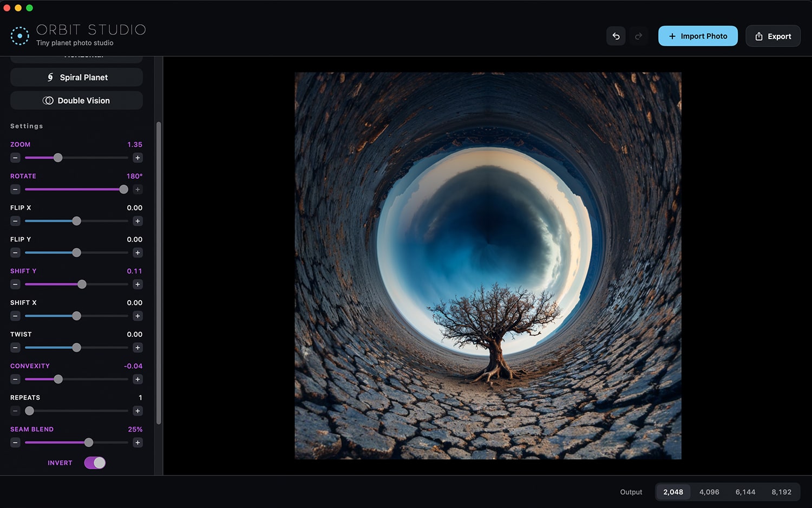Click the Seam Blend slider handle
812x508 pixels.
pyautogui.click(x=89, y=443)
